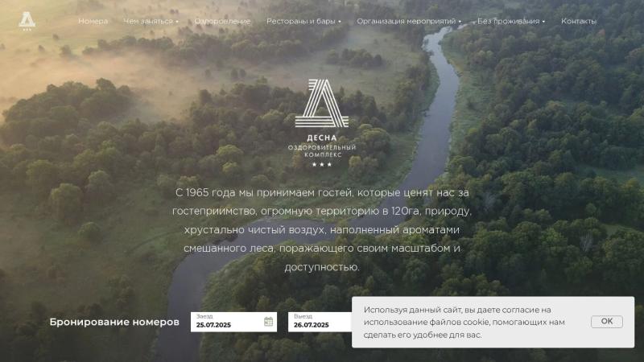
Task: Select the Заезд date field 25.07.2025
Action: click(x=233, y=322)
